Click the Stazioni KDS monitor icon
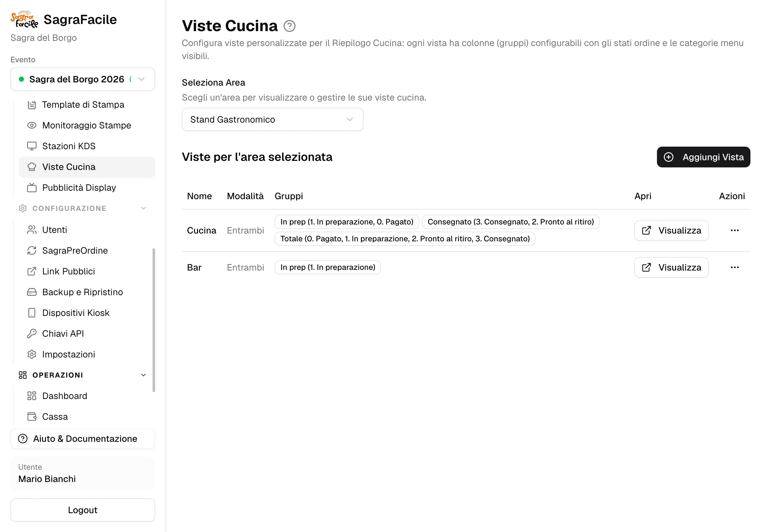The width and height of the screenshot is (766, 532). coord(32,146)
